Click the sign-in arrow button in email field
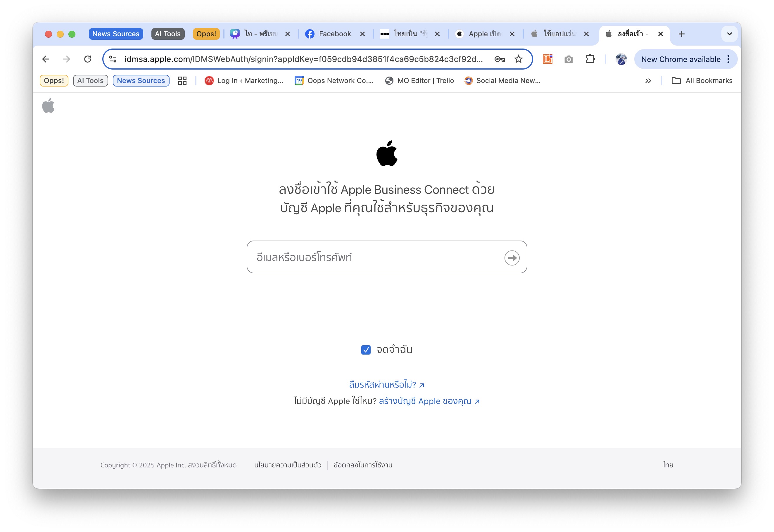 (x=512, y=258)
